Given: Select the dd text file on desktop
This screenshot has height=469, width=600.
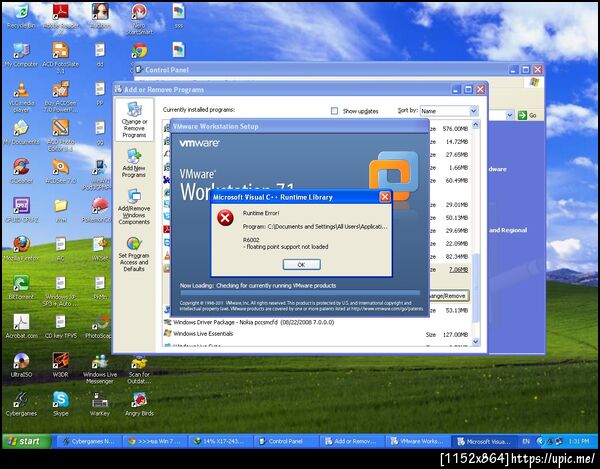Looking at the screenshot, I should click(x=100, y=55).
